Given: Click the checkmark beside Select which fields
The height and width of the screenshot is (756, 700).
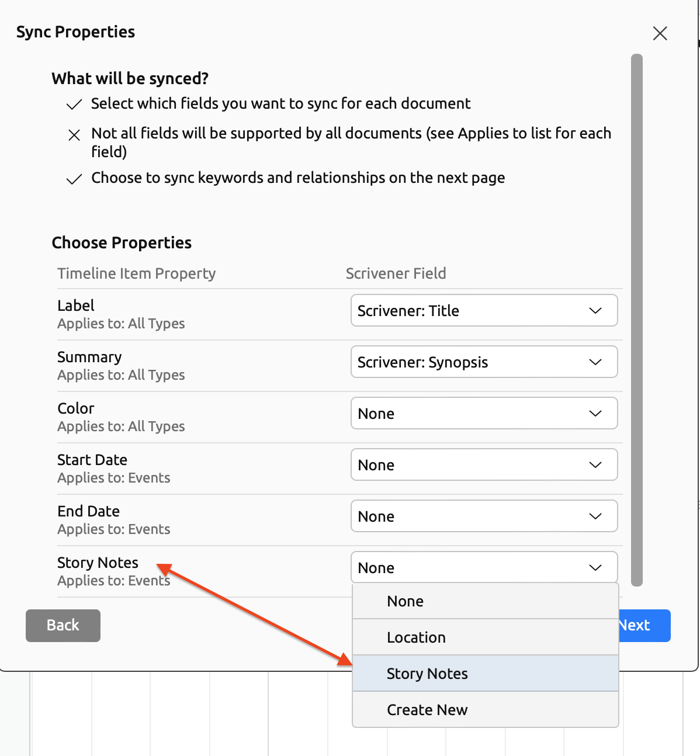Looking at the screenshot, I should [74, 105].
